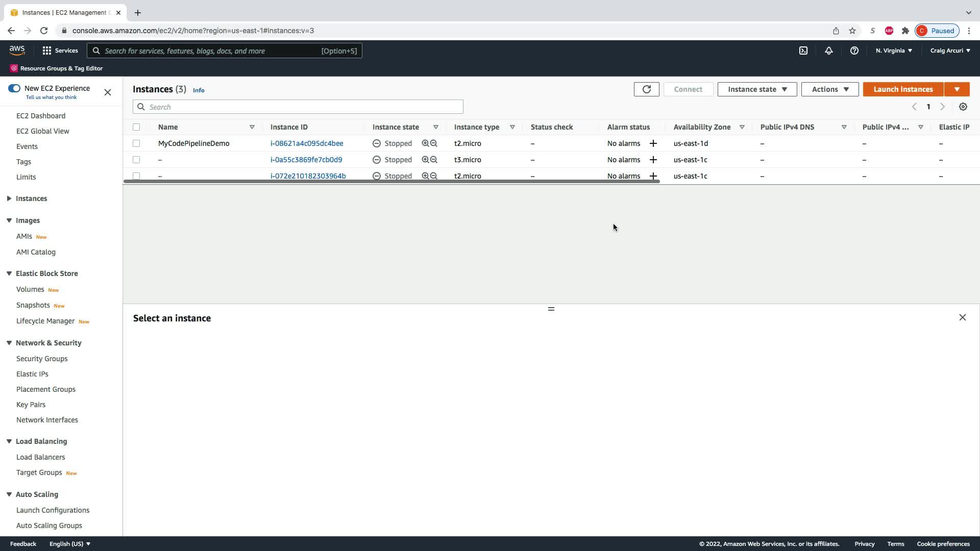
Task: Click the instances Search field
Action: click(298, 107)
